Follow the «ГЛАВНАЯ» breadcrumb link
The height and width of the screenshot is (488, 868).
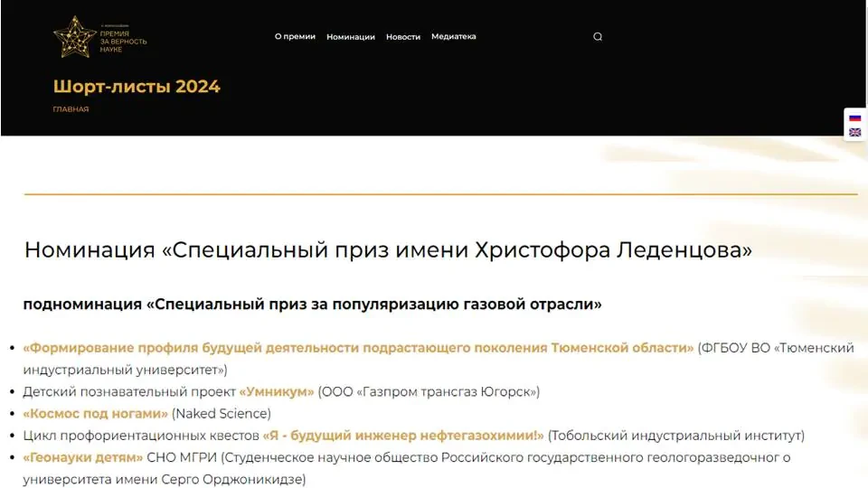tap(71, 109)
